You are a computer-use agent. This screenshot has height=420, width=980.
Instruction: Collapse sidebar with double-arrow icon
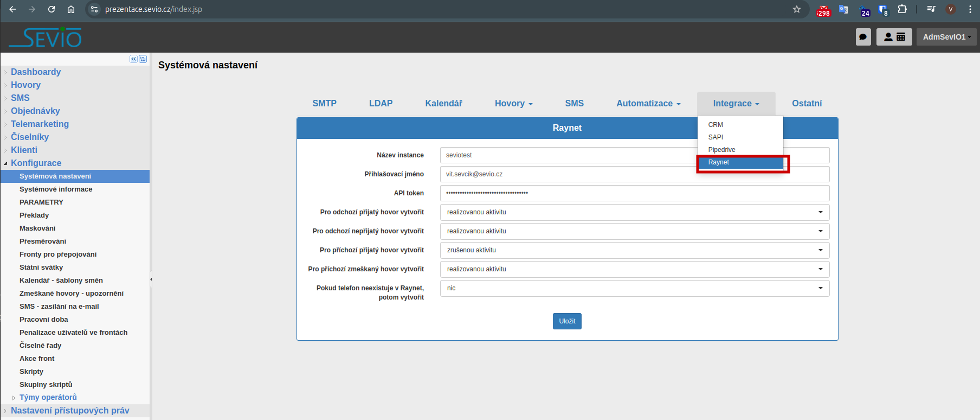pos(133,59)
